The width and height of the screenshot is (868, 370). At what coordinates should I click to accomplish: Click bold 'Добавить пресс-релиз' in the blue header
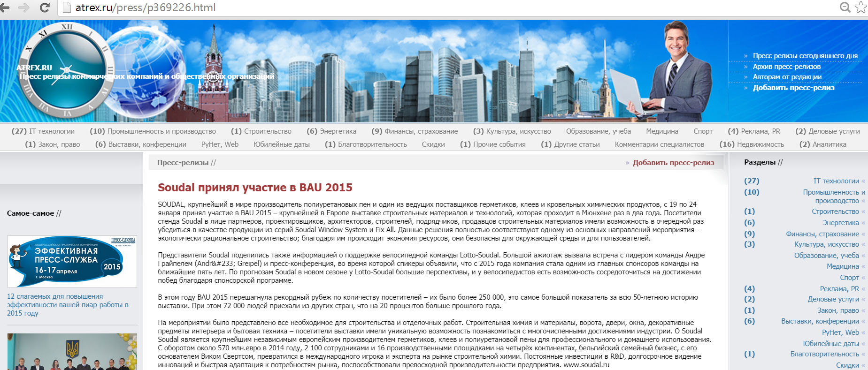[794, 88]
